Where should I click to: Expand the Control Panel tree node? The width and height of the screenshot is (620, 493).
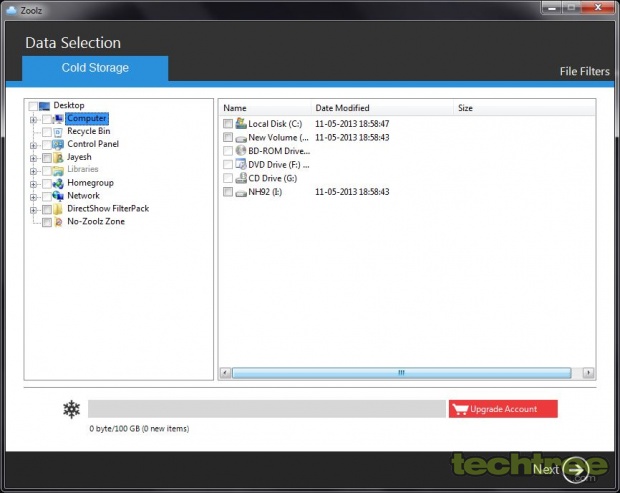tap(34, 145)
